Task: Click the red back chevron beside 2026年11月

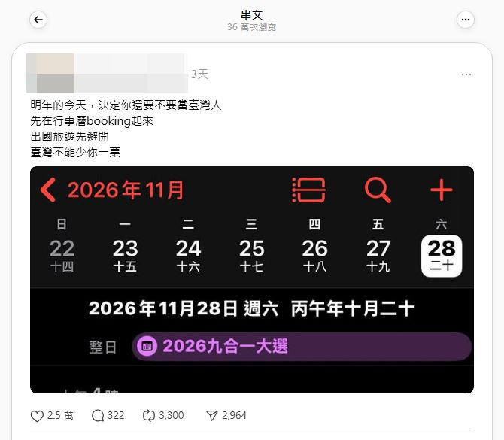Action: click(48, 190)
